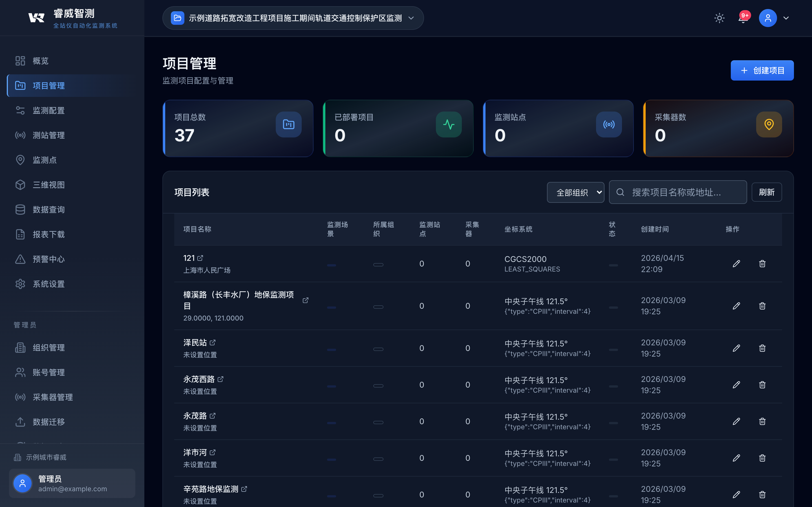Screen dimensions: 812x507
Task: Open the 预警中心 alert center
Action: click(48, 259)
